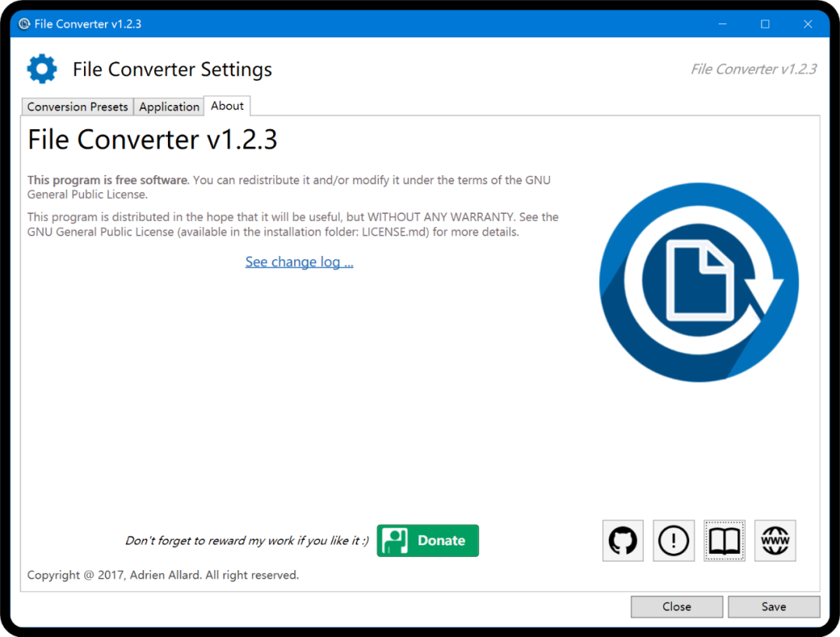
Task: Open the website www globe icon
Action: click(x=775, y=541)
